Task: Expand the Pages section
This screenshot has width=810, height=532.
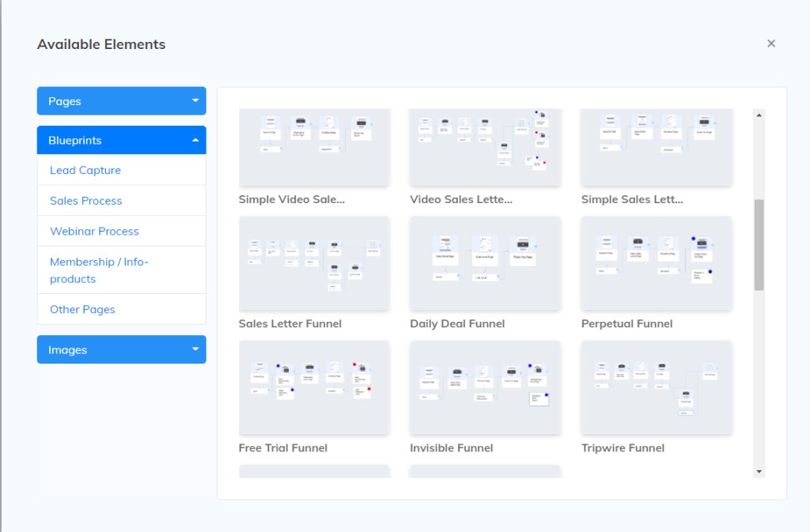Action: [121, 101]
